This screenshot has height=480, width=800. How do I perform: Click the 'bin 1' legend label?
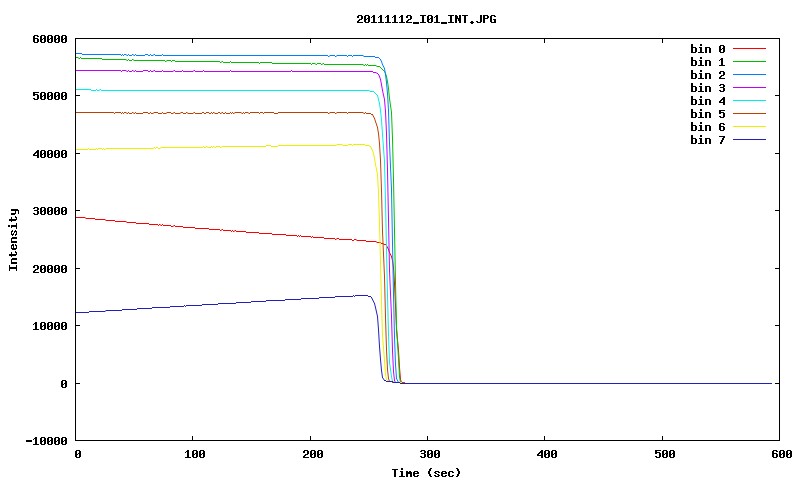click(x=707, y=62)
